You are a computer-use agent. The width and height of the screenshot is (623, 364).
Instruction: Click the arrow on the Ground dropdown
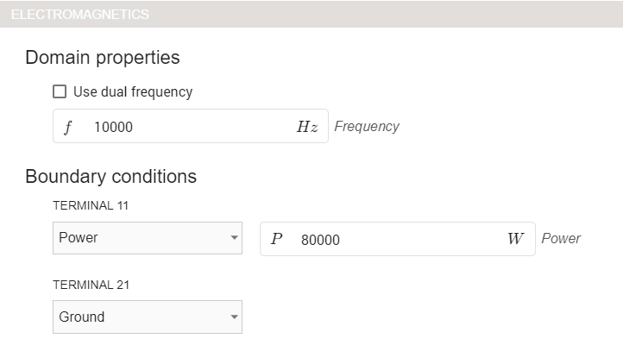(x=234, y=317)
